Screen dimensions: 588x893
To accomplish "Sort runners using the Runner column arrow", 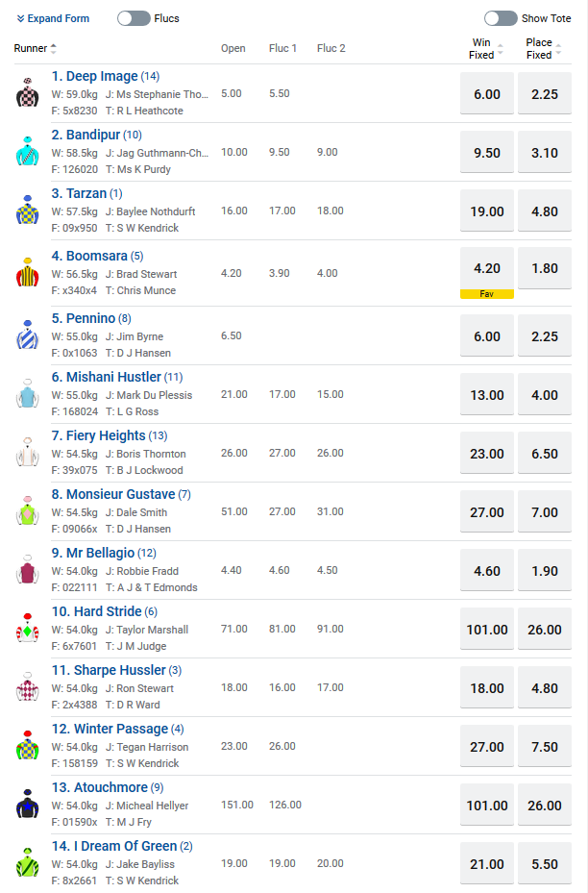I will point(54,48).
